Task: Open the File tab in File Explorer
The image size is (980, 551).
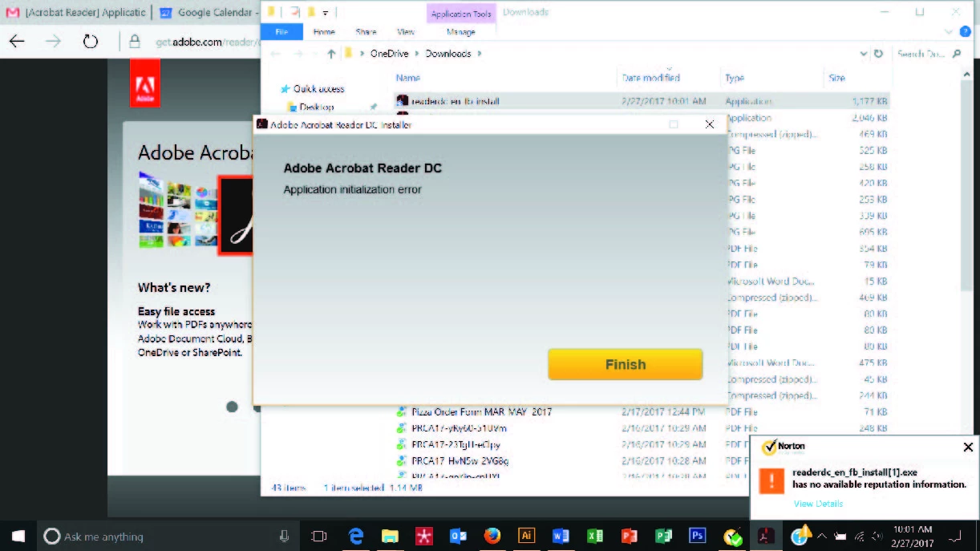Action: (281, 32)
